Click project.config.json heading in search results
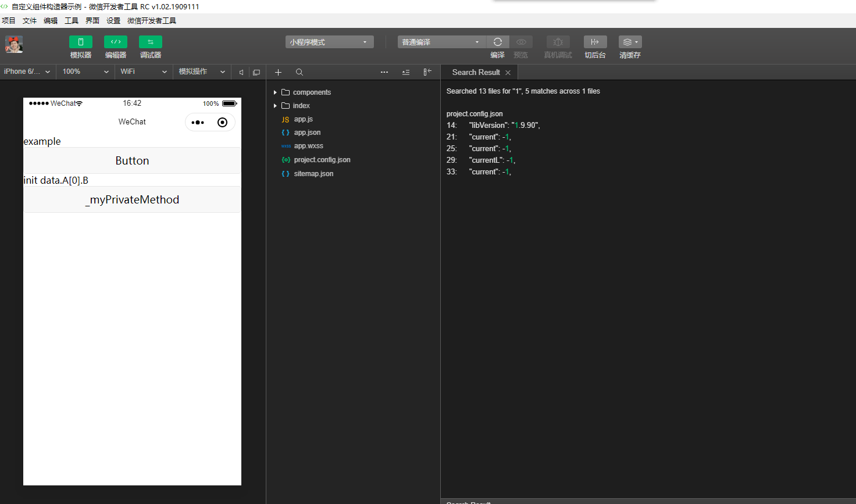The height and width of the screenshot is (504, 856). (475, 114)
